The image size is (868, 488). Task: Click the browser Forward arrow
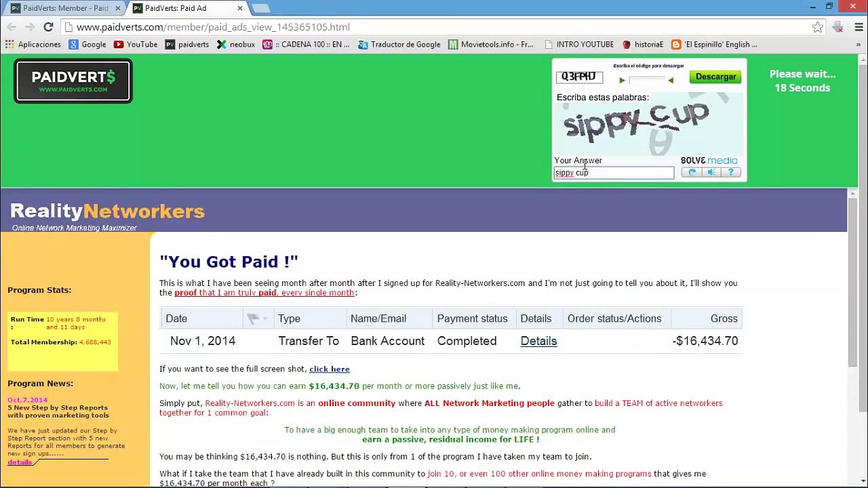pyautogui.click(x=30, y=27)
